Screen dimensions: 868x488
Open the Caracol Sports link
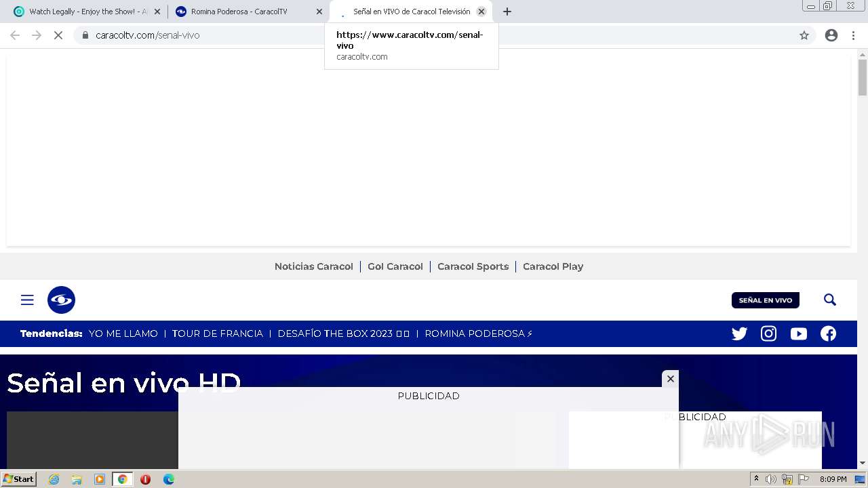[473, 266]
